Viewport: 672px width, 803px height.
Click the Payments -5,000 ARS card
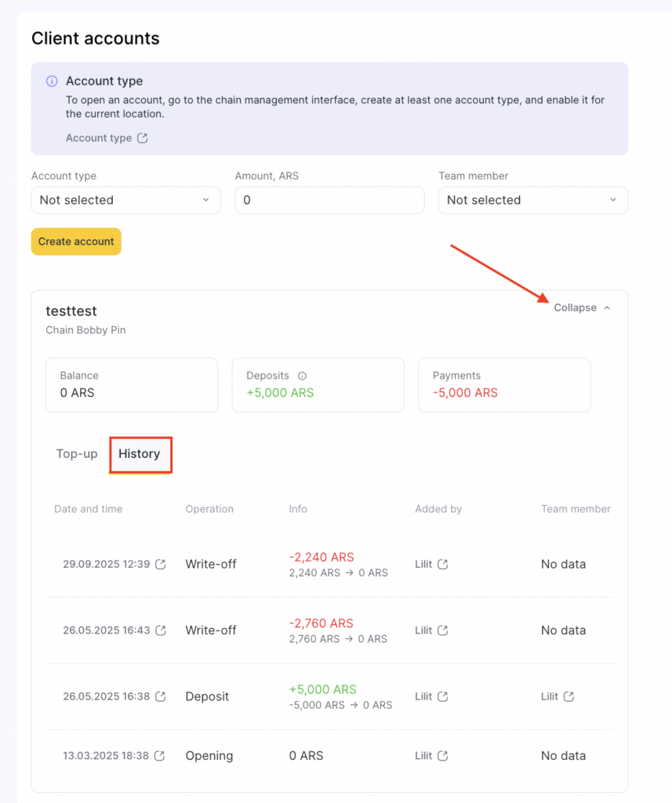click(x=504, y=385)
